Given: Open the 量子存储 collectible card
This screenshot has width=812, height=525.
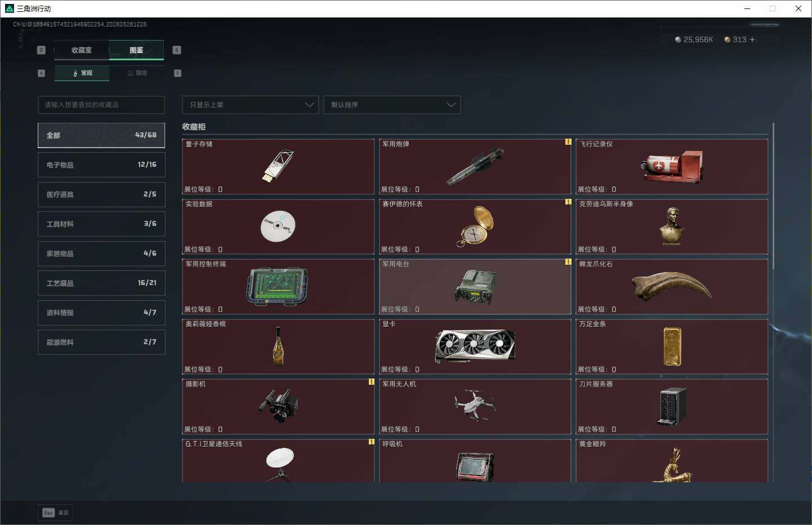Looking at the screenshot, I should click(278, 167).
